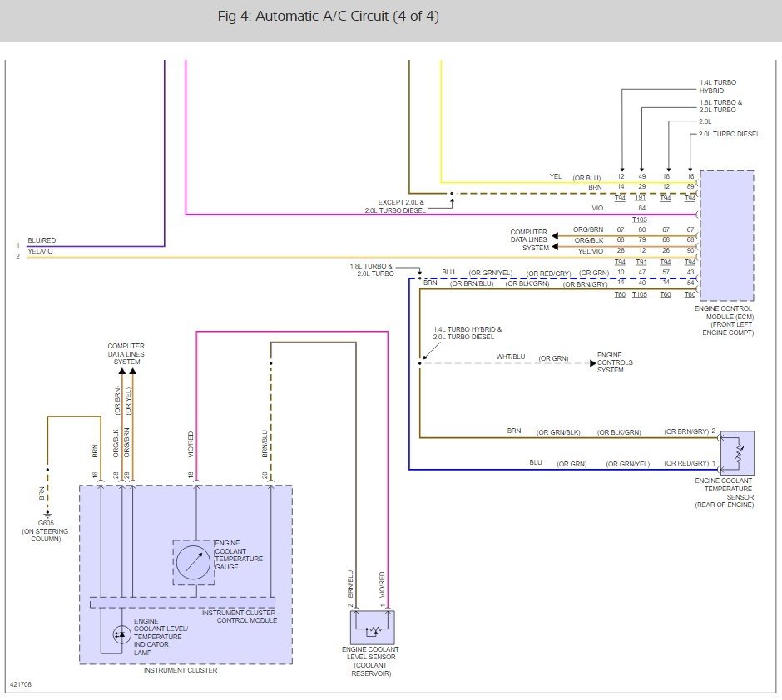Click the Instrument Cluster Control Module label
Viewport: 782px width, 700px height.
coord(240,617)
